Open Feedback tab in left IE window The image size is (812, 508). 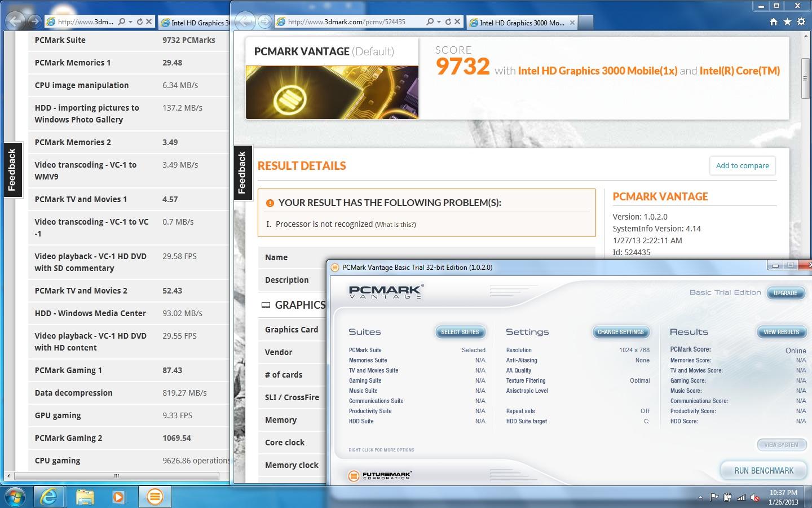[x=12, y=169]
